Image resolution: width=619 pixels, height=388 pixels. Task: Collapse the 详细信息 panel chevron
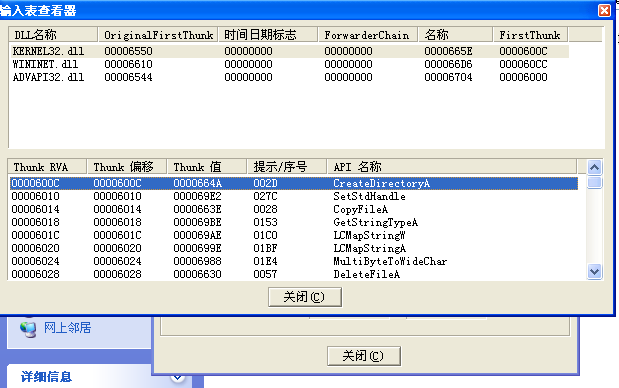coord(178,378)
